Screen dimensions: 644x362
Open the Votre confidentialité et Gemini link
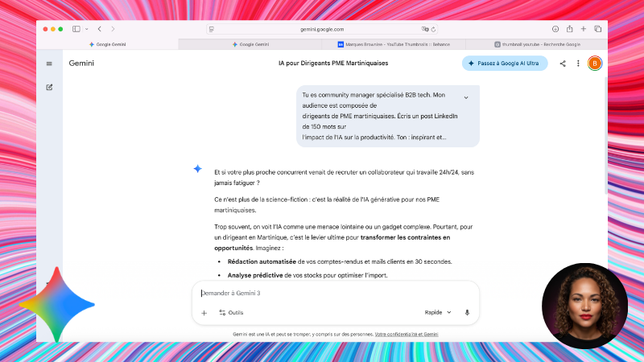pos(406,333)
